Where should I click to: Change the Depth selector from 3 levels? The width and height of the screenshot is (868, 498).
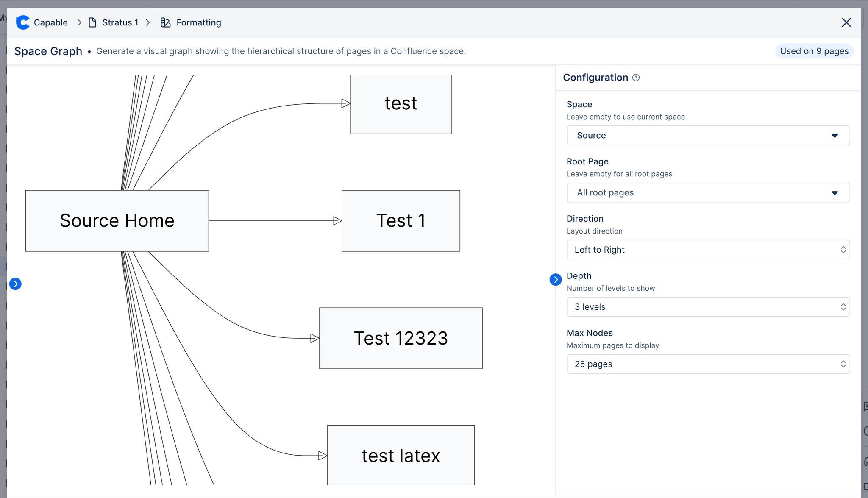point(707,306)
